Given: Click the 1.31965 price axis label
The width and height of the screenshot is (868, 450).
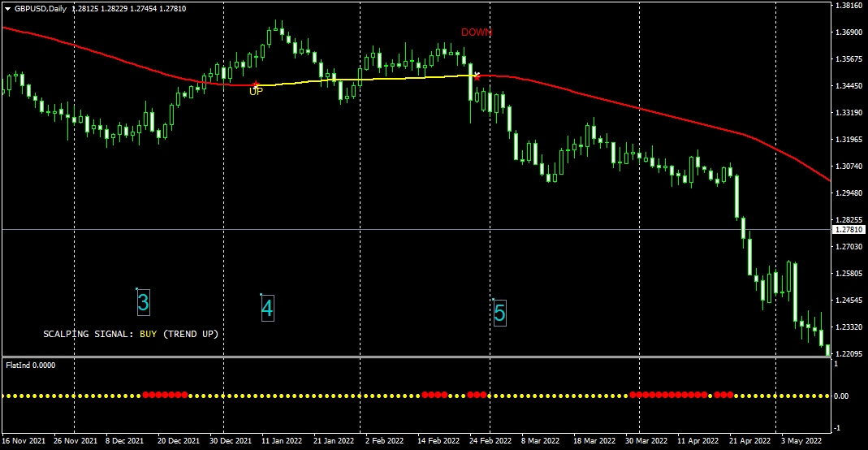Looking at the screenshot, I should coord(849,139).
